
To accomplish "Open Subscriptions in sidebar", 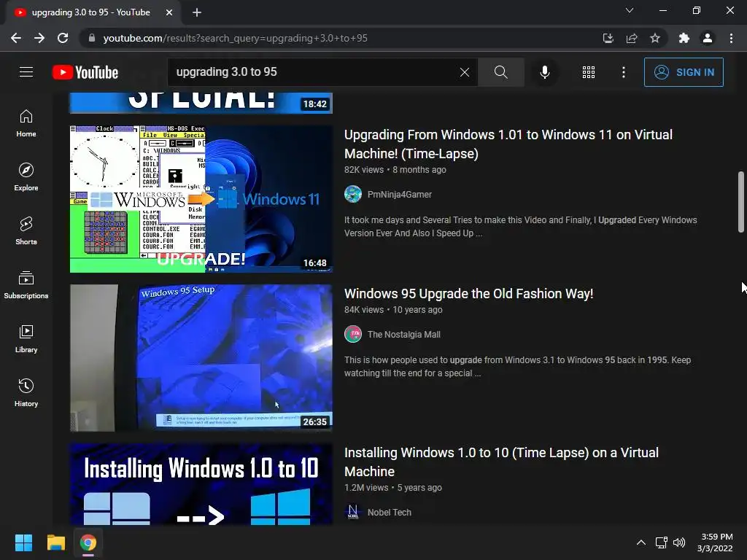I will point(26,285).
